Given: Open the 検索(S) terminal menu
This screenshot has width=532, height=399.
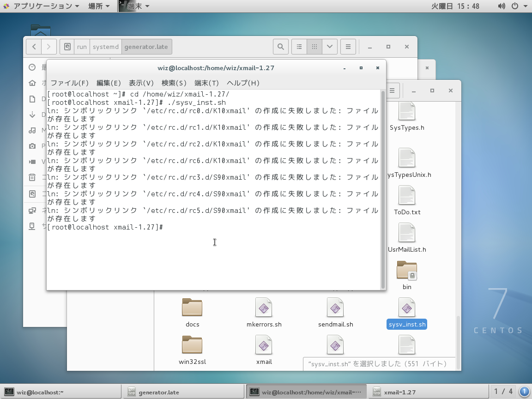Looking at the screenshot, I should tap(174, 83).
